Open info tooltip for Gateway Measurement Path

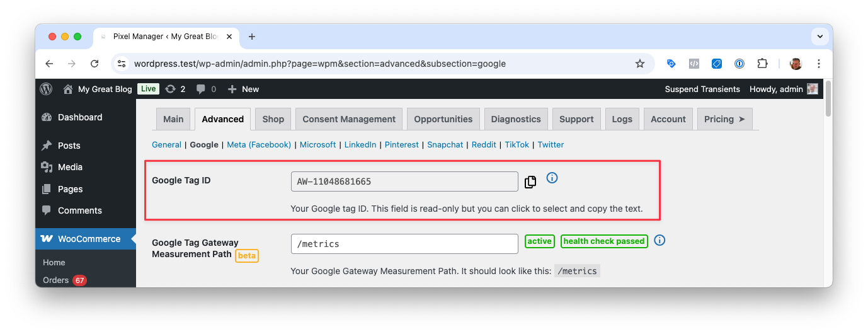660,240
